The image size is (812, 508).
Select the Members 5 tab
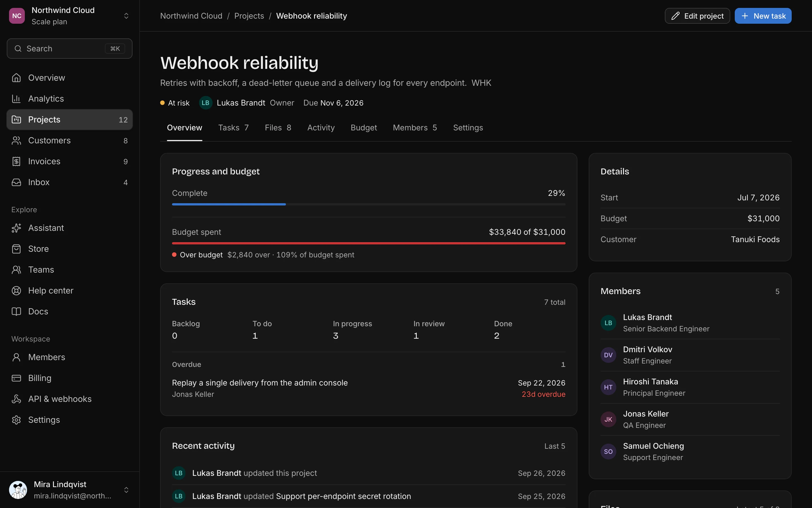[415, 128]
